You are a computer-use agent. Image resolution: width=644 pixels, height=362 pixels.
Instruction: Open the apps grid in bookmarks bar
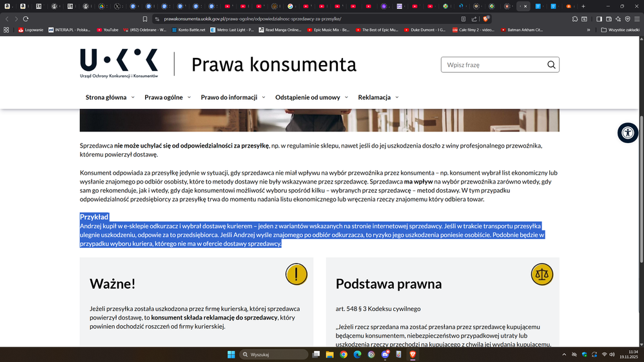(6, 30)
